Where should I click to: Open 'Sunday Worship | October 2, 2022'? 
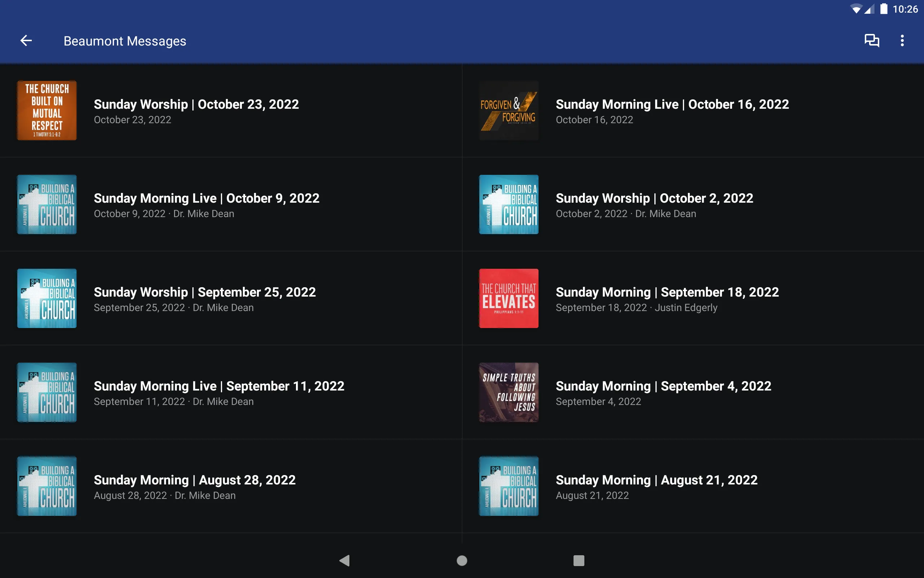pyautogui.click(x=693, y=204)
